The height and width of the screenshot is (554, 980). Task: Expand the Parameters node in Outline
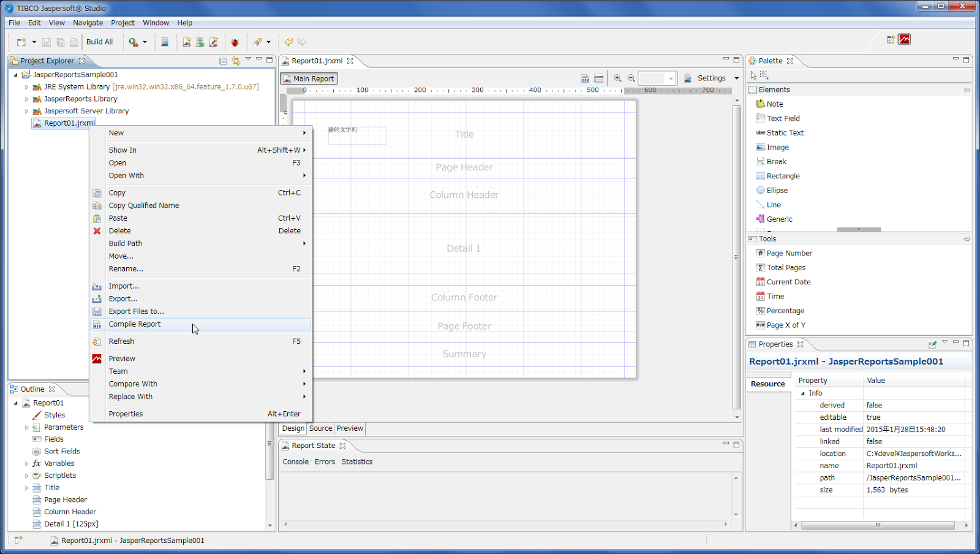click(x=26, y=427)
